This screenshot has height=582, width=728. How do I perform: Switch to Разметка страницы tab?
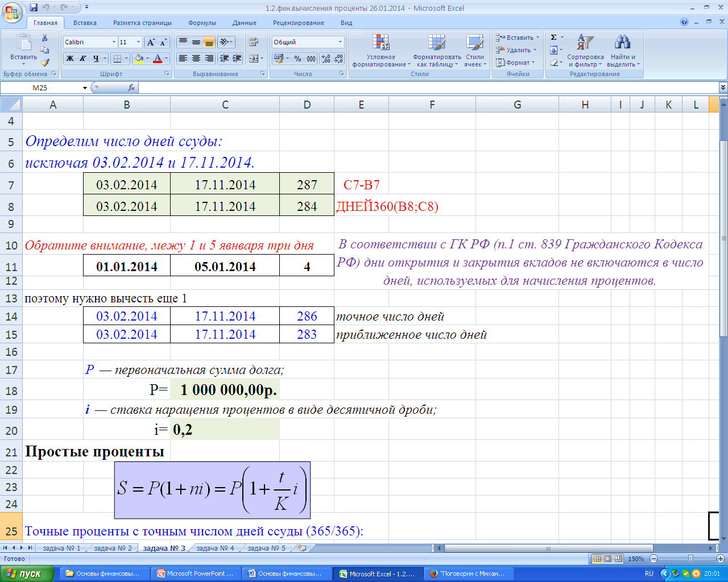click(142, 23)
